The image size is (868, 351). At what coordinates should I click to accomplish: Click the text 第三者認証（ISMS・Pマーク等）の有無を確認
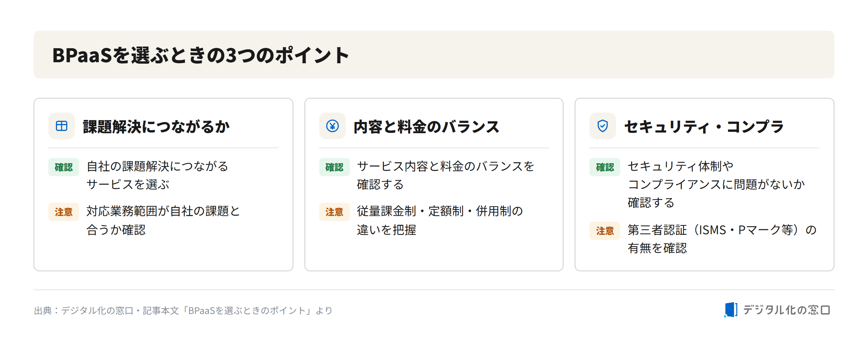[x=722, y=239]
